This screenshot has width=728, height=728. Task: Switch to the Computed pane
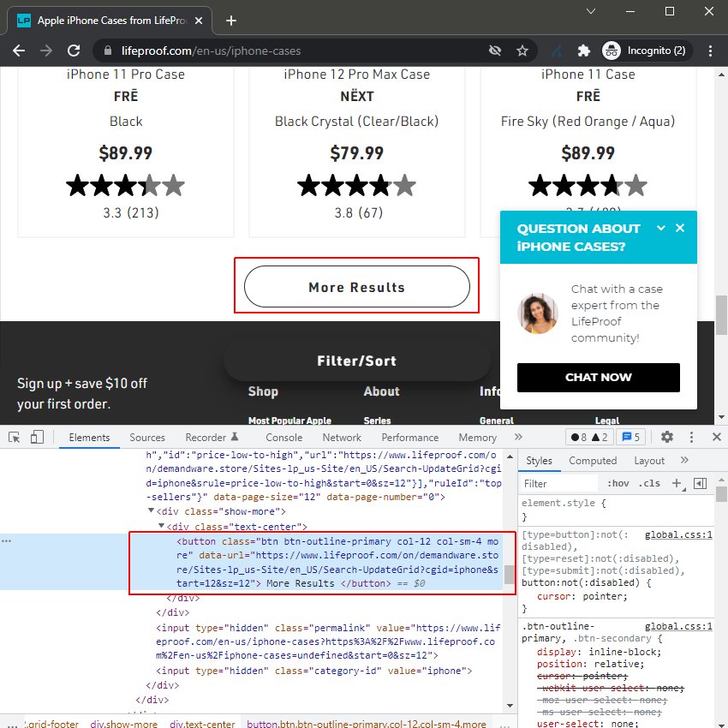(593, 461)
